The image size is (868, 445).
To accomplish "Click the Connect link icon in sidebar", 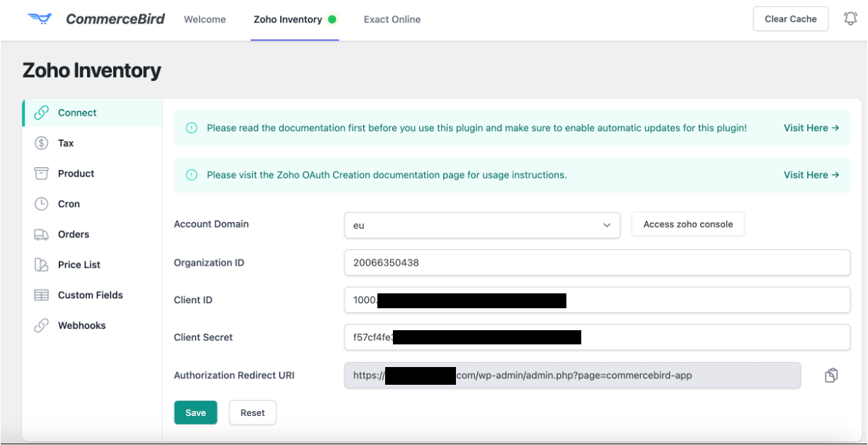I will tap(42, 113).
